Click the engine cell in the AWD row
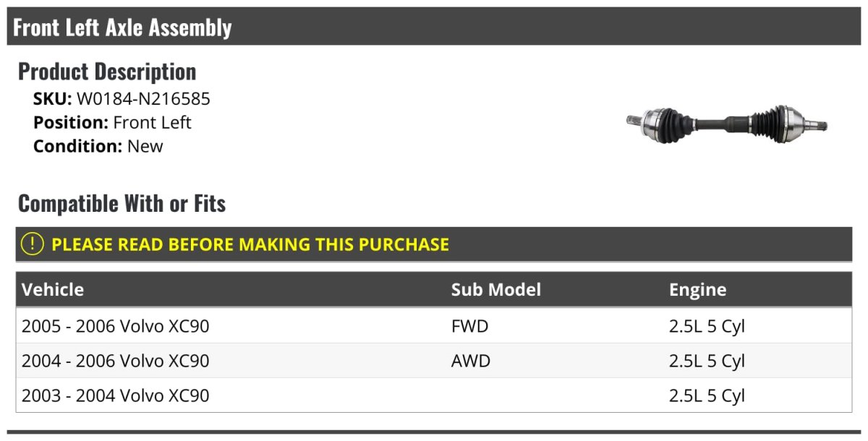This screenshot has height=441, width=868. pos(707,361)
